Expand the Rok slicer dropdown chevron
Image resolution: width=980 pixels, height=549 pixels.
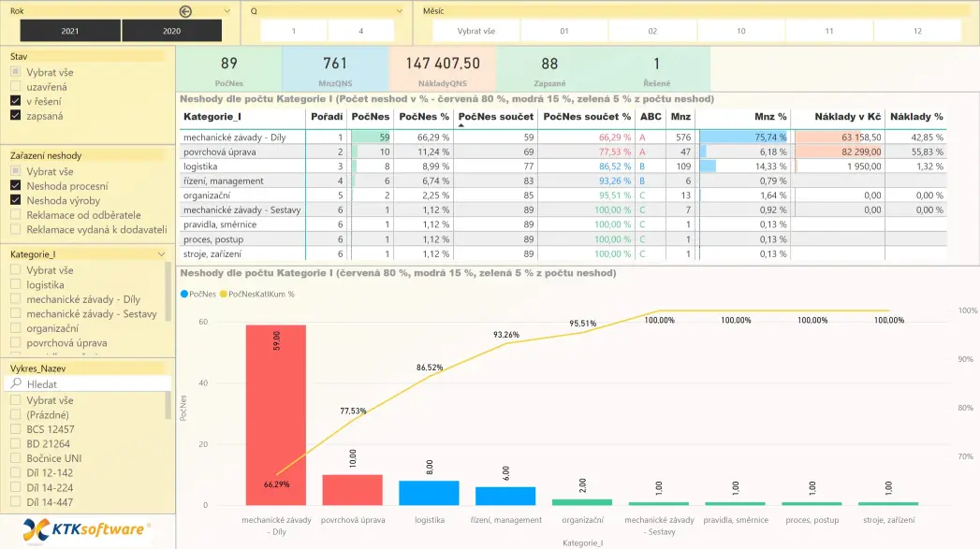[227, 11]
